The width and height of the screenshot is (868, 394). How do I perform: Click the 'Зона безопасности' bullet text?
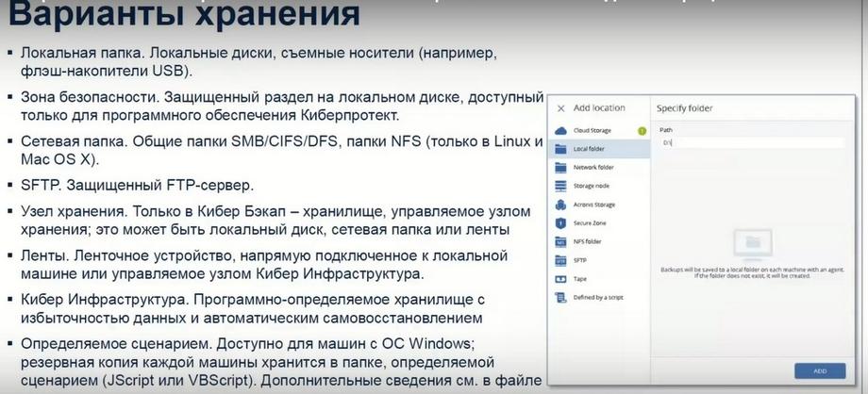[282, 107]
